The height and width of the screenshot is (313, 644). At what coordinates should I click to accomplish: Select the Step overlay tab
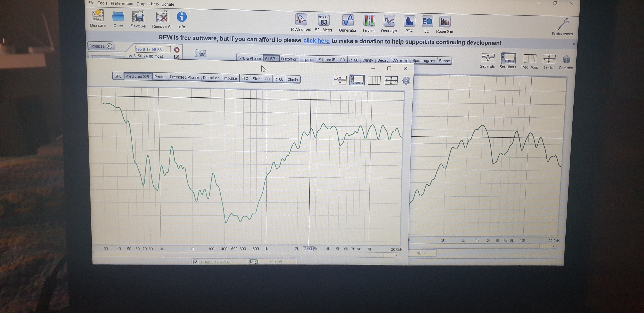[x=256, y=79]
